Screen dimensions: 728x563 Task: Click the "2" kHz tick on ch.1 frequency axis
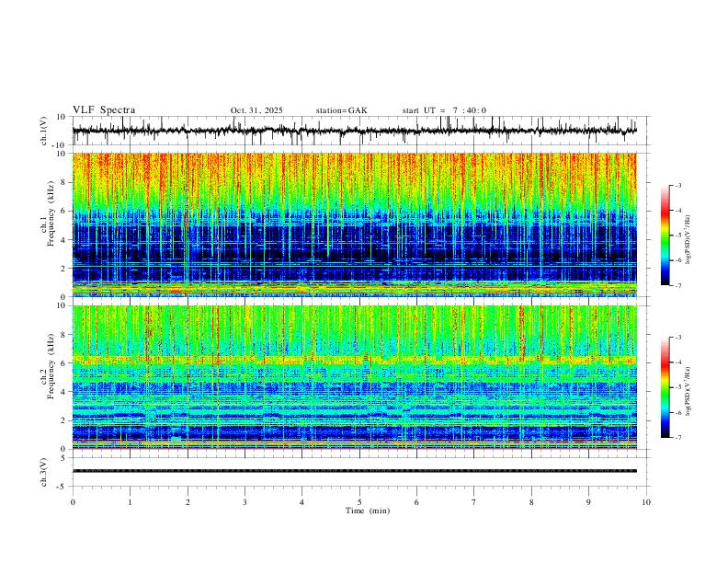pyautogui.click(x=64, y=269)
